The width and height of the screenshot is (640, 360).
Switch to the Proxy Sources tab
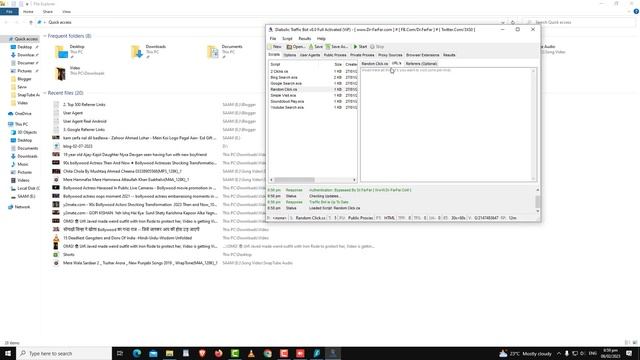tap(390, 55)
